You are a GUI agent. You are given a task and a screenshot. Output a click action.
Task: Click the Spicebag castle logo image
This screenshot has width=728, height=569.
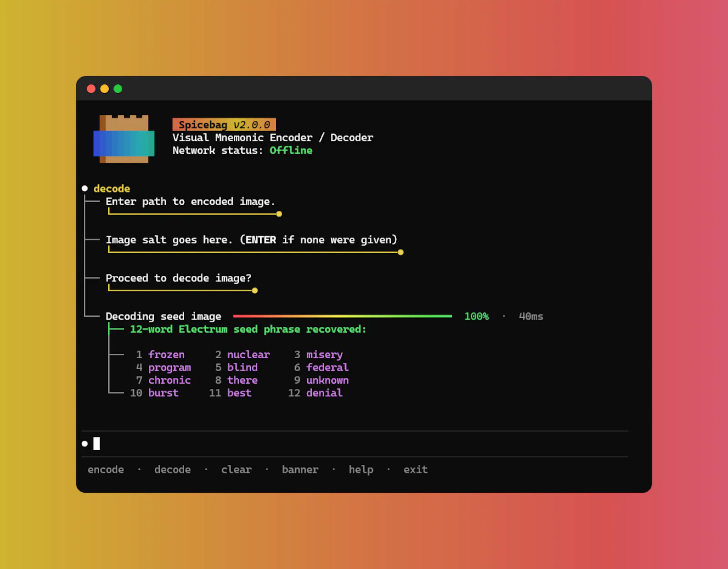[x=124, y=139]
